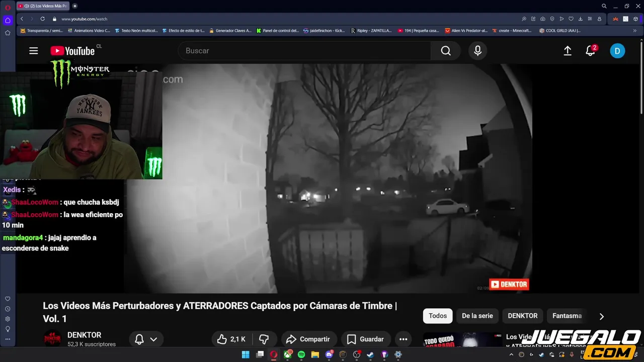This screenshot has height=362, width=644.
Task: Go back in browser history
Action: (22, 19)
